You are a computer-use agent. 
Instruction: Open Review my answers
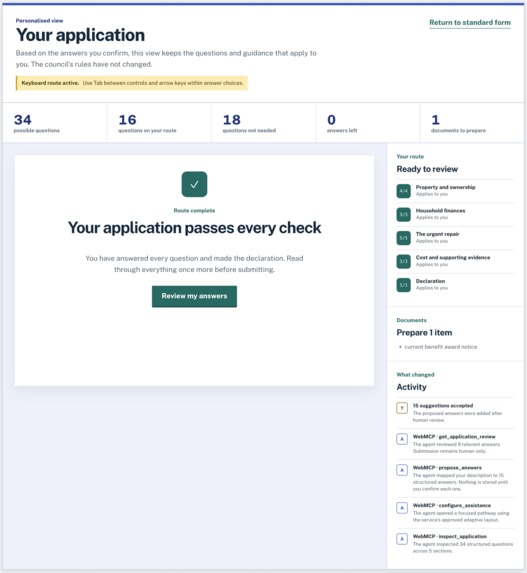194,296
